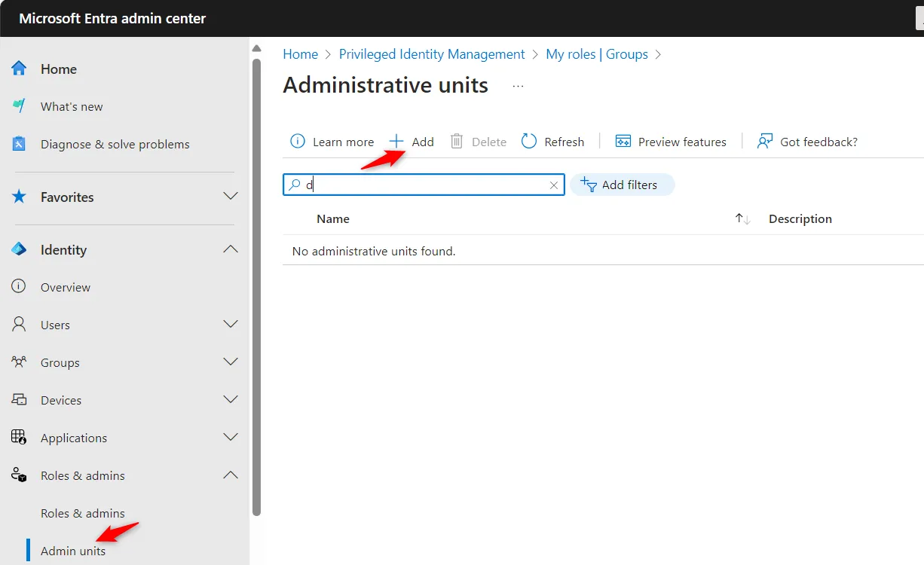Click the Got feedback person icon
Screen dimensions: 924x565
click(x=765, y=142)
